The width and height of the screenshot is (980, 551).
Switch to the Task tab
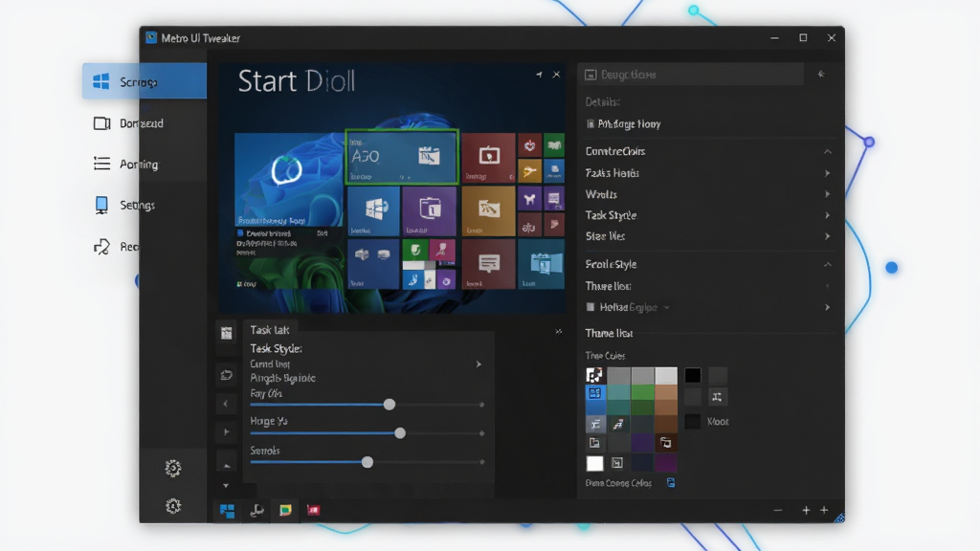click(x=270, y=330)
